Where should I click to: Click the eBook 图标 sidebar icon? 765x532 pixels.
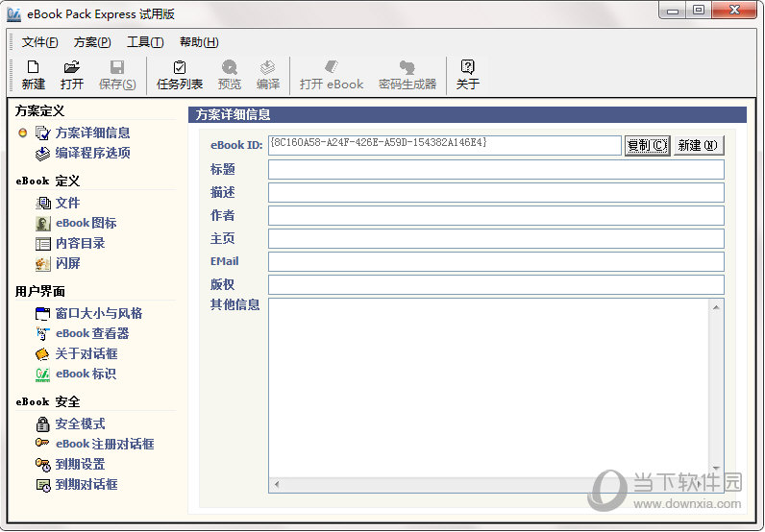click(43, 224)
